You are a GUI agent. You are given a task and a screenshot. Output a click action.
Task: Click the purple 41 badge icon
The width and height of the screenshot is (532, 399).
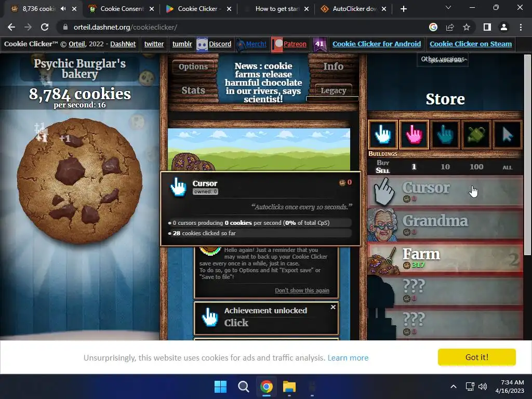point(320,44)
